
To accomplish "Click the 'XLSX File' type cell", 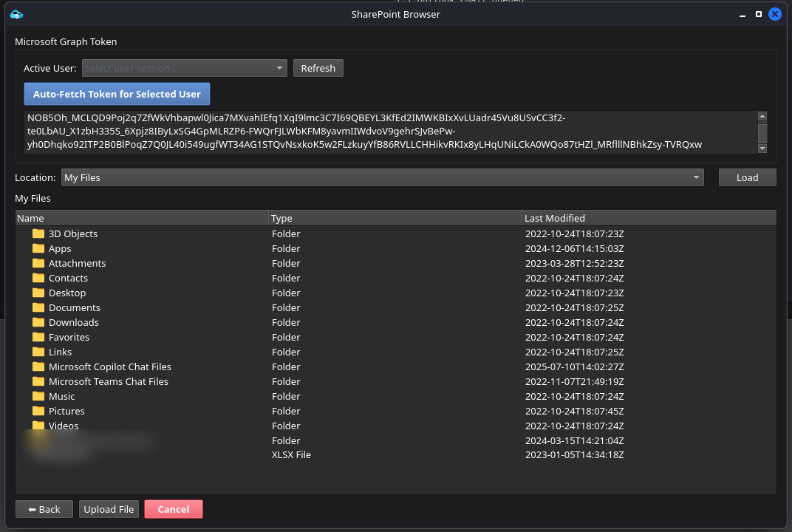I will pos(291,454).
